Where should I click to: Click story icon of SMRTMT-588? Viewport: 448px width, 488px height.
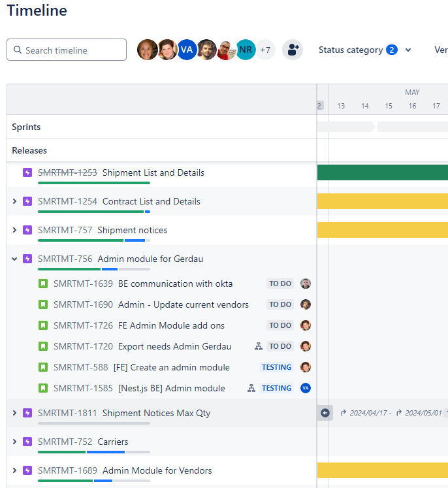coord(43,367)
